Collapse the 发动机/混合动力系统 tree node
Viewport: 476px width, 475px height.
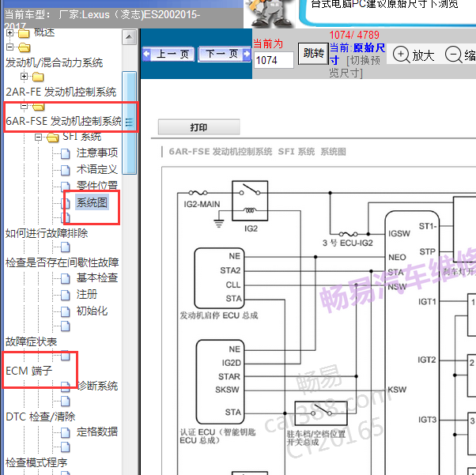coord(9,47)
